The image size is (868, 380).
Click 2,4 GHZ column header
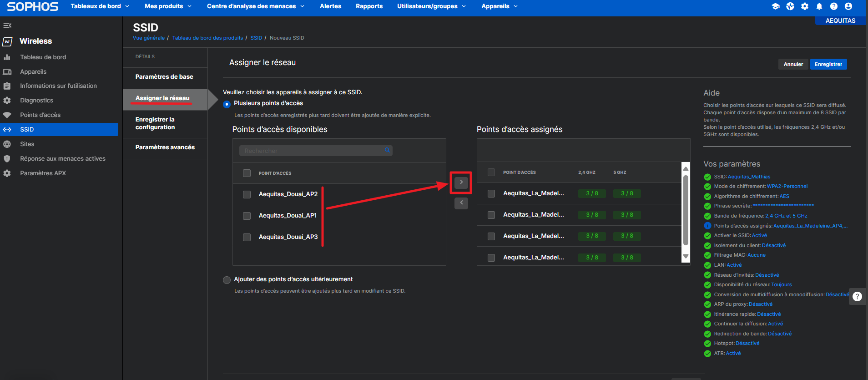click(x=586, y=172)
